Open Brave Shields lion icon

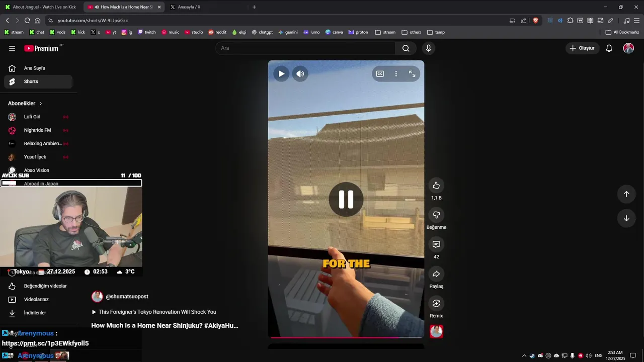(535, 21)
